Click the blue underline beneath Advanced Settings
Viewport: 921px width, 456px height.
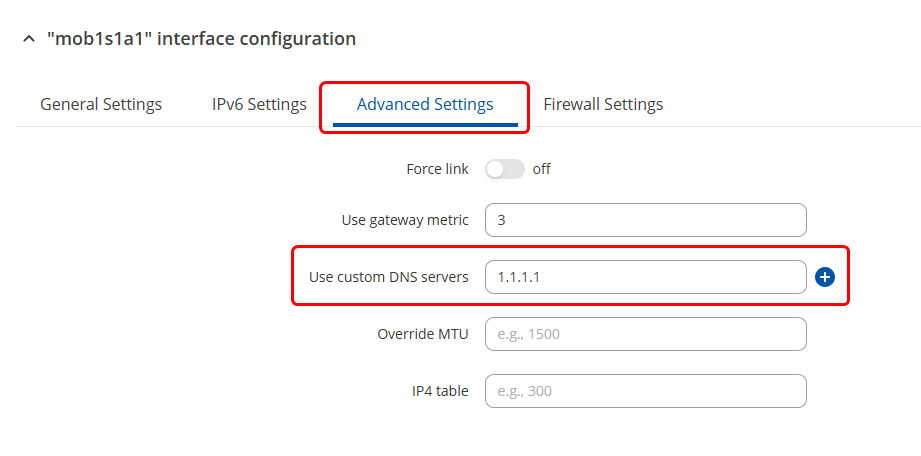[425, 125]
